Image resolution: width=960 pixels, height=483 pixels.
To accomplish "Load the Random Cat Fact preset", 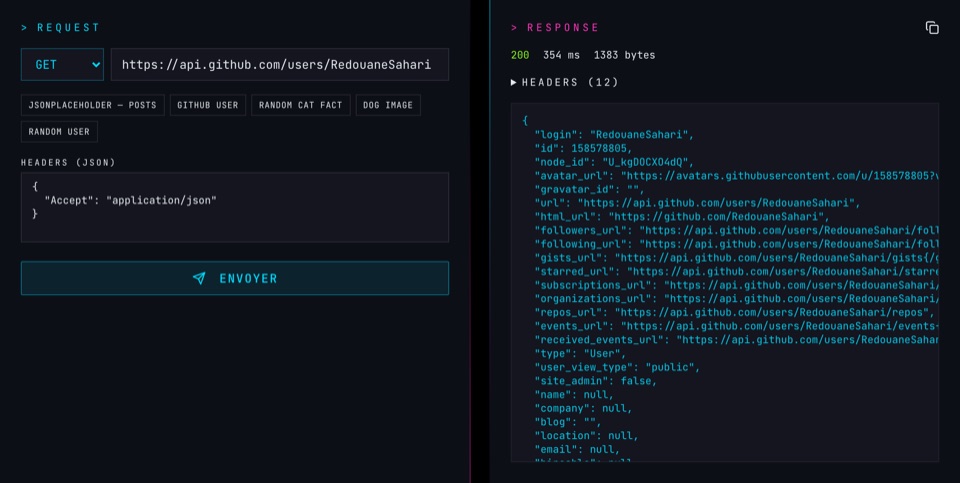I will (x=301, y=105).
